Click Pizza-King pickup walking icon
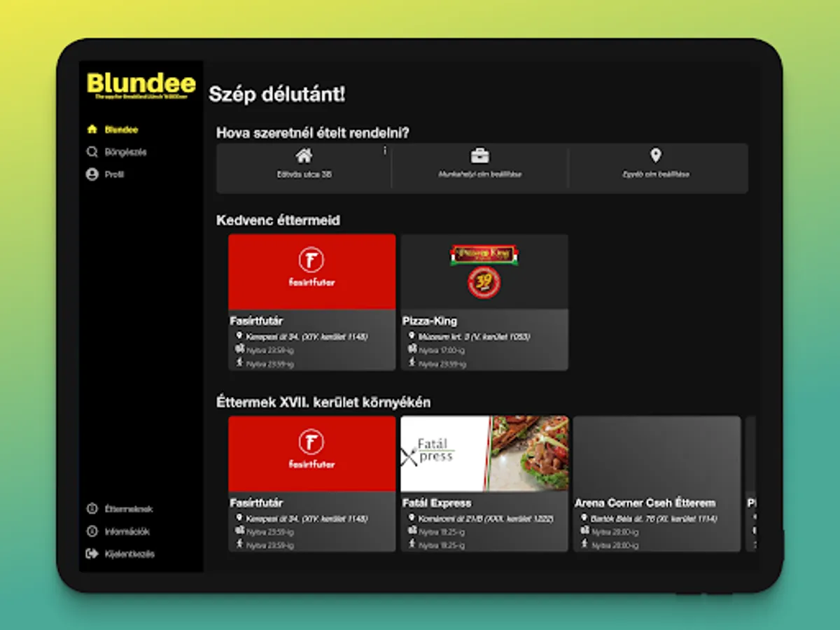 [412, 363]
